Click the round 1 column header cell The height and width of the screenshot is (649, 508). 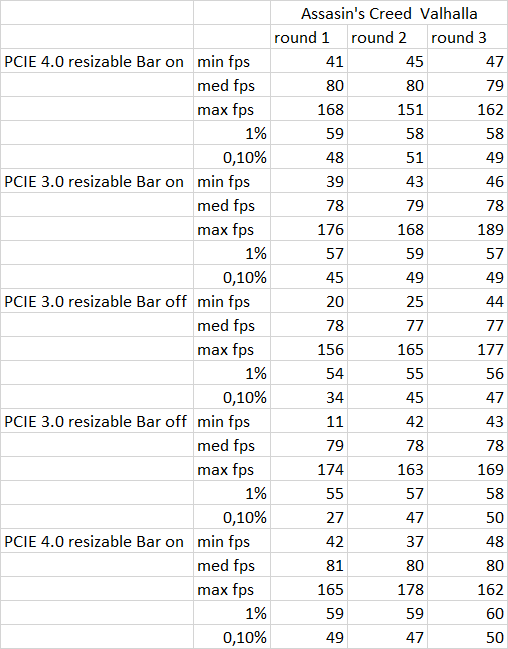coord(309,37)
